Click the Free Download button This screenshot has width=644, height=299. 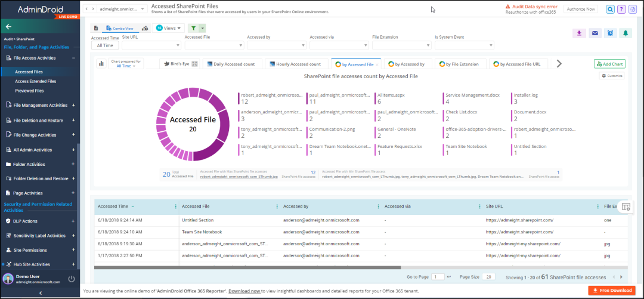(612, 291)
